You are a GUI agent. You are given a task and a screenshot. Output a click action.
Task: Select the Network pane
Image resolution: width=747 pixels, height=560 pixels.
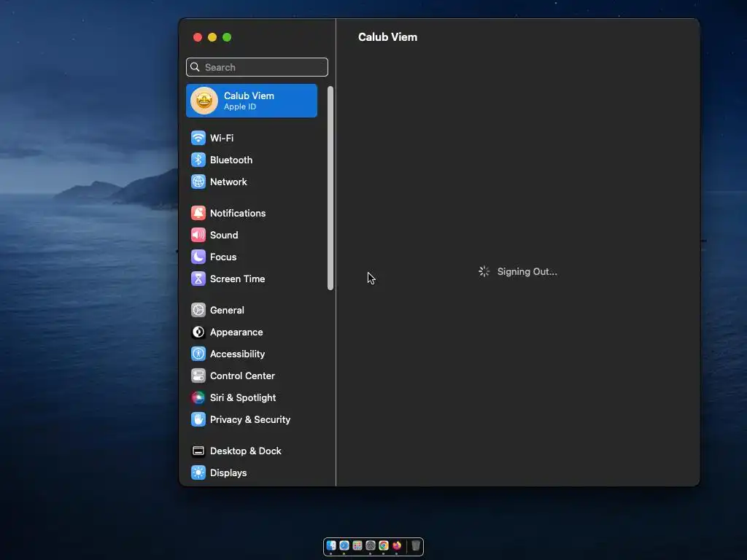[252, 182]
